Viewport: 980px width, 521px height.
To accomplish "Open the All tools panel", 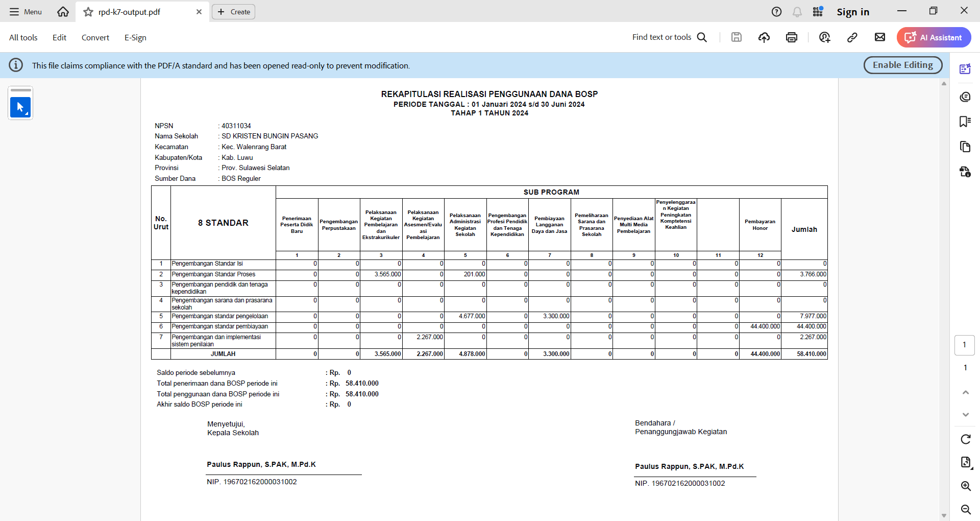I will coord(23,37).
